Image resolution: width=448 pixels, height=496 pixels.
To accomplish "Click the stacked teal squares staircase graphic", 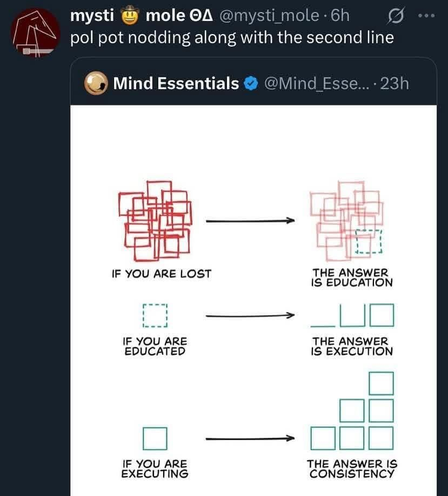I will pyautogui.click(x=352, y=411).
